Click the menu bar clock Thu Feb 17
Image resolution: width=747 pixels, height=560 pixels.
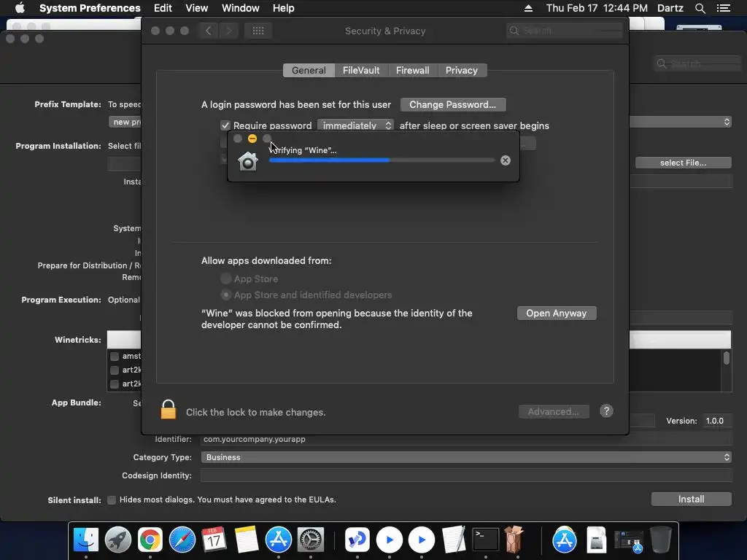(x=597, y=8)
